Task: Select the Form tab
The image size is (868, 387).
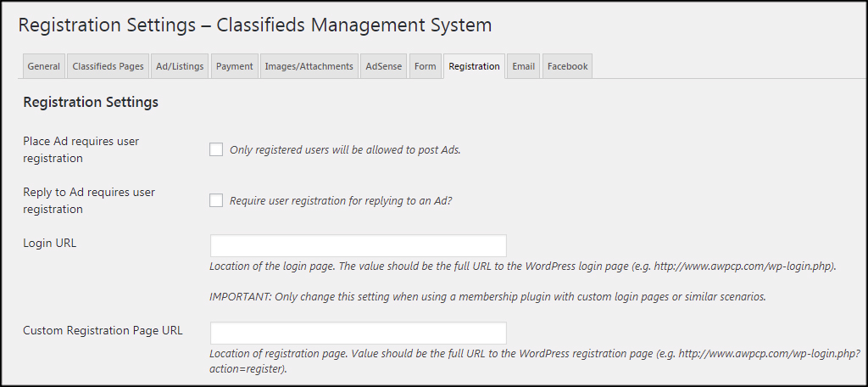Action: [x=426, y=66]
